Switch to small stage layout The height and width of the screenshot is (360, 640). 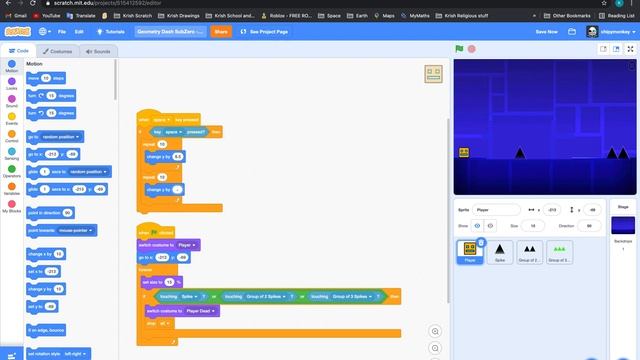point(603,49)
